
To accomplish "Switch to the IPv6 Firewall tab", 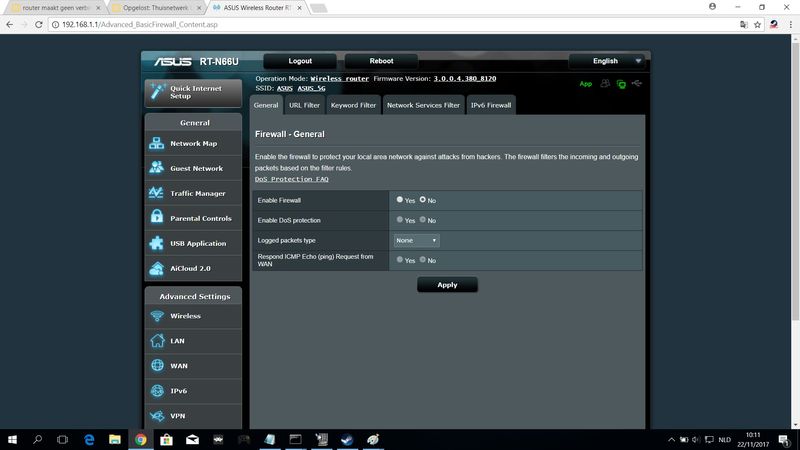I will point(491,105).
